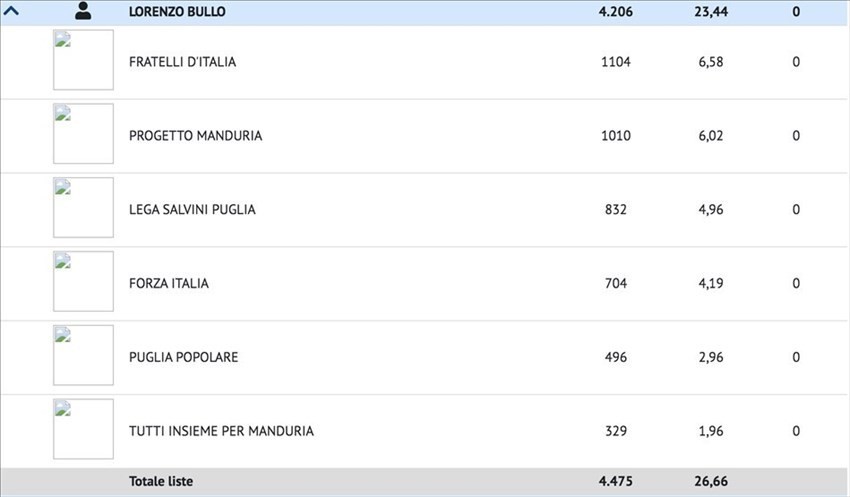
Task: Collapse the Lorenzo Bullo candidate row
Action: pyautogui.click(x=11, y=10)
